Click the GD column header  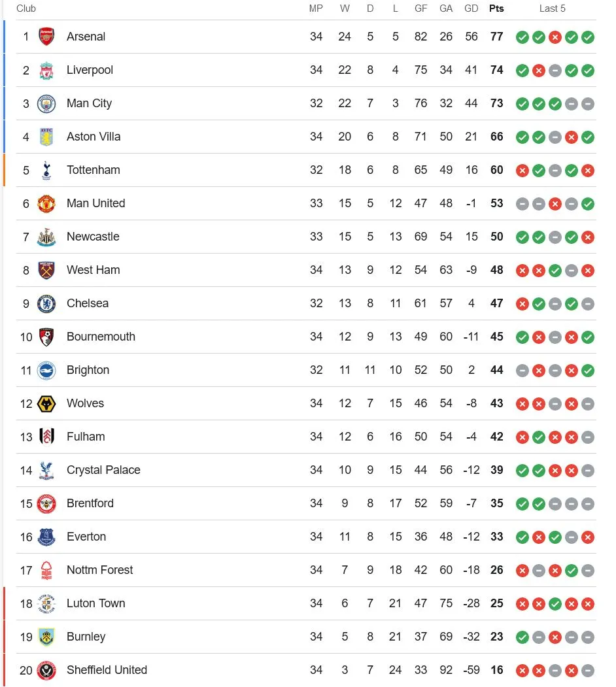pyautogui.click(x=471, y=8)
